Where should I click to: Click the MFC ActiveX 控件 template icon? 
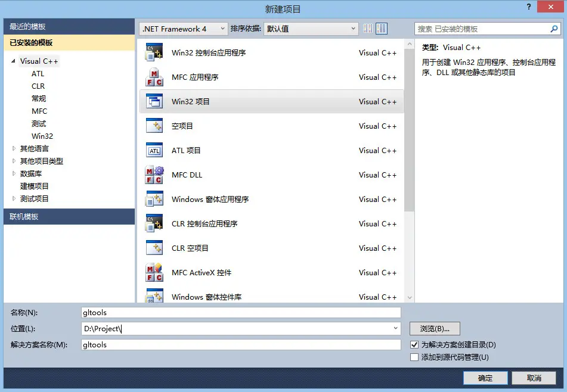pyautogui.click(x=154, y=272)
